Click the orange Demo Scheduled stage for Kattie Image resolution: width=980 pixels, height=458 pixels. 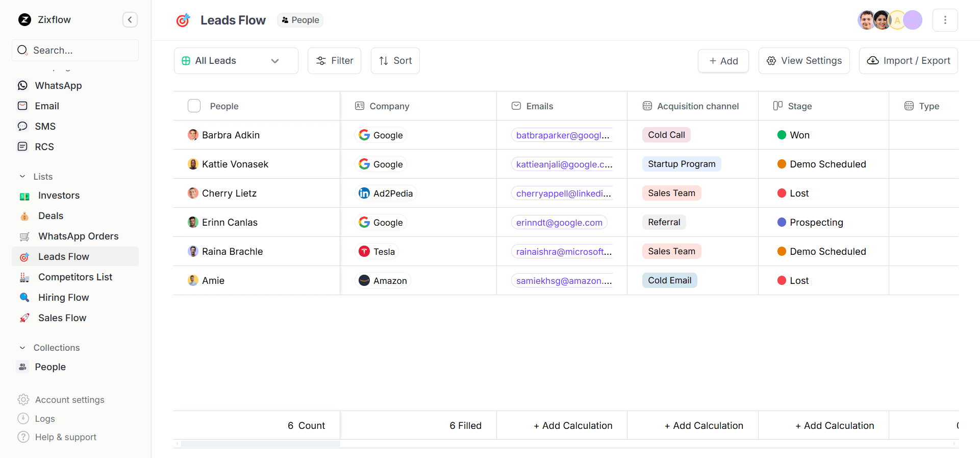pos(821,164)
